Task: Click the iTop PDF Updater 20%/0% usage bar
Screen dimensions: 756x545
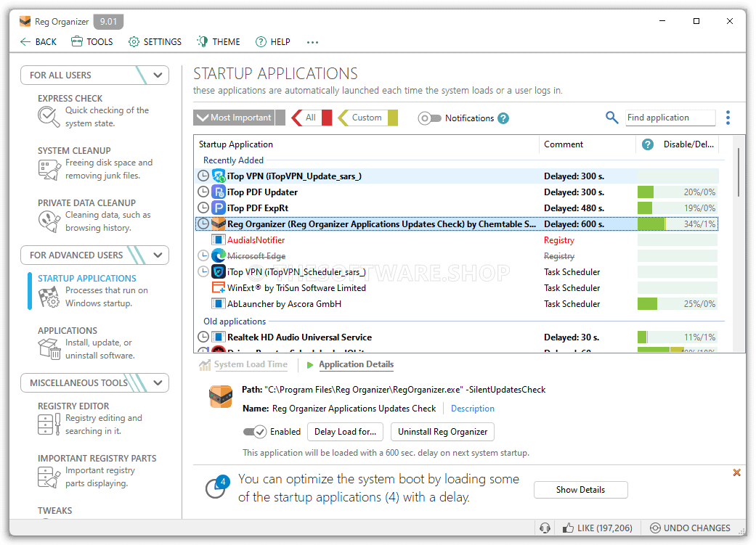Action: 678,192
